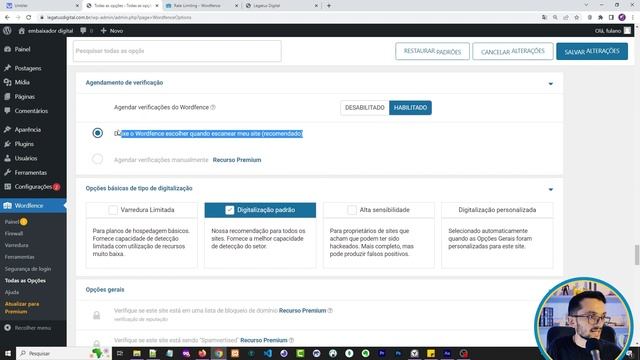
Task: Open the Chrome profile avatar
Action: pyautogui.click(x=622, y=18)
